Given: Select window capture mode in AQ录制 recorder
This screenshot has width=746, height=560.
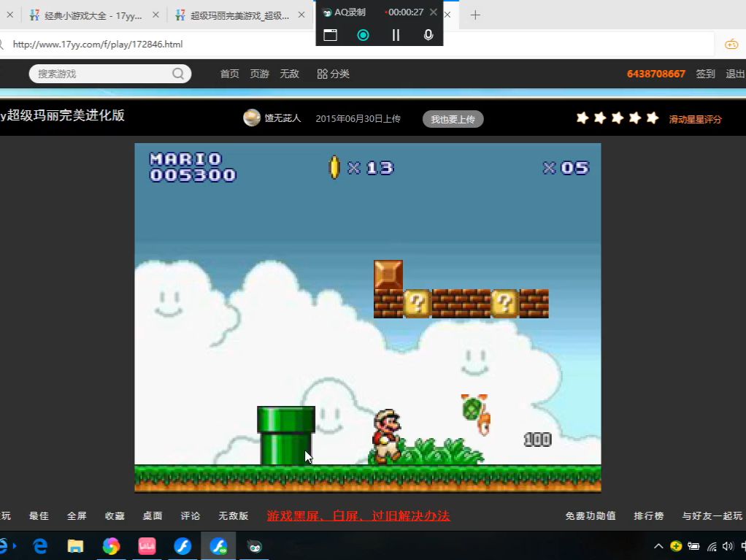Looking at the screenshot, I should click(x=330, y=34).
